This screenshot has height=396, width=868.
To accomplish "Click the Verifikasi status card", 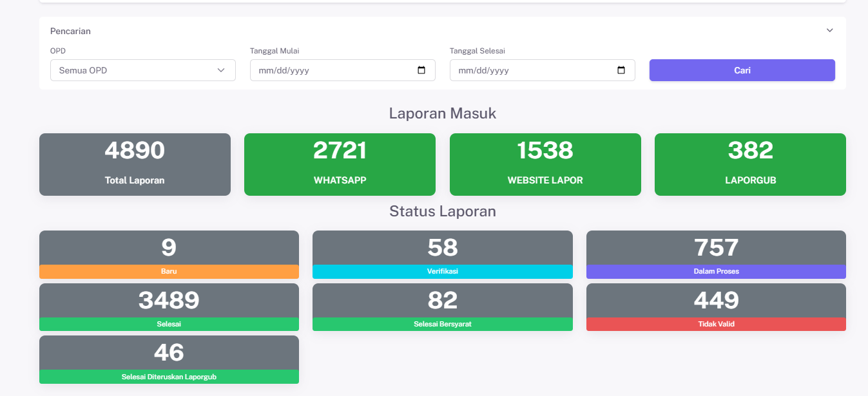I will 443,255.
